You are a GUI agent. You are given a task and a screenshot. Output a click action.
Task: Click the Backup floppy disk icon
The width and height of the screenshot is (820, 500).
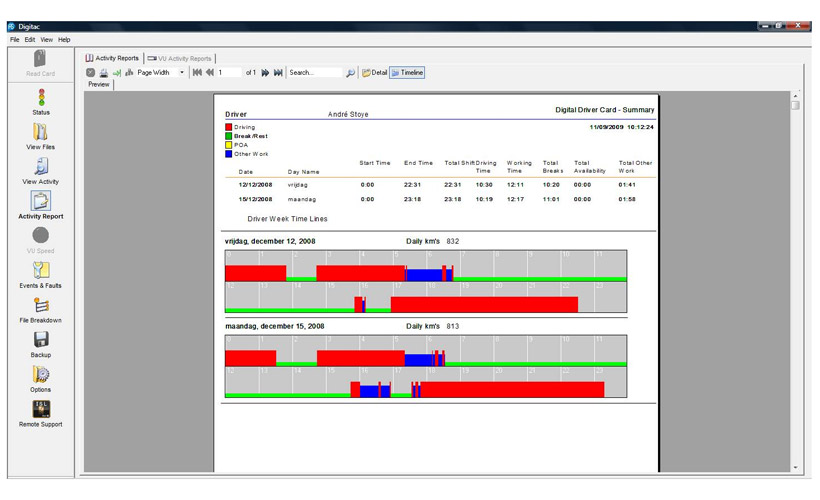[41, 340]
